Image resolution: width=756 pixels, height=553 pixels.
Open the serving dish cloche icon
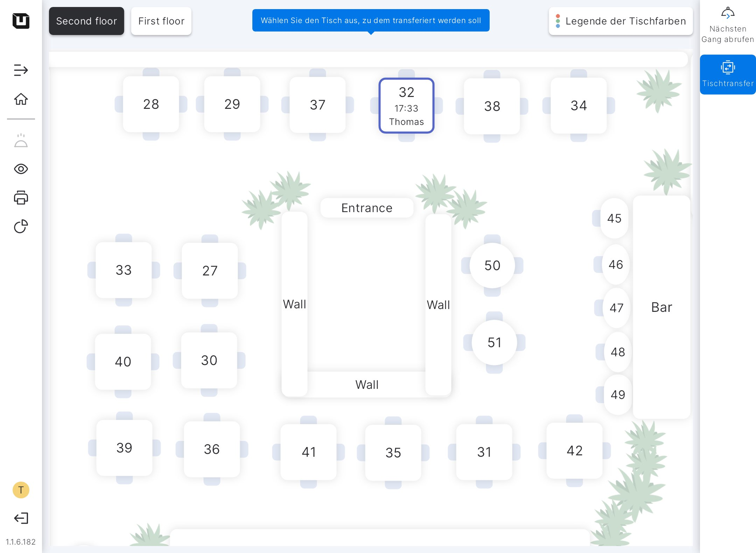click(x=21, y=141)
